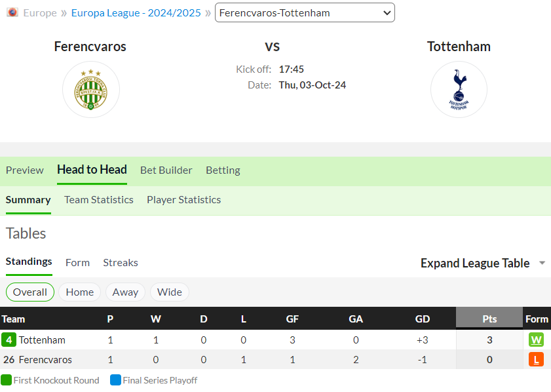Toggle the Wide table view

coord(170,292)
